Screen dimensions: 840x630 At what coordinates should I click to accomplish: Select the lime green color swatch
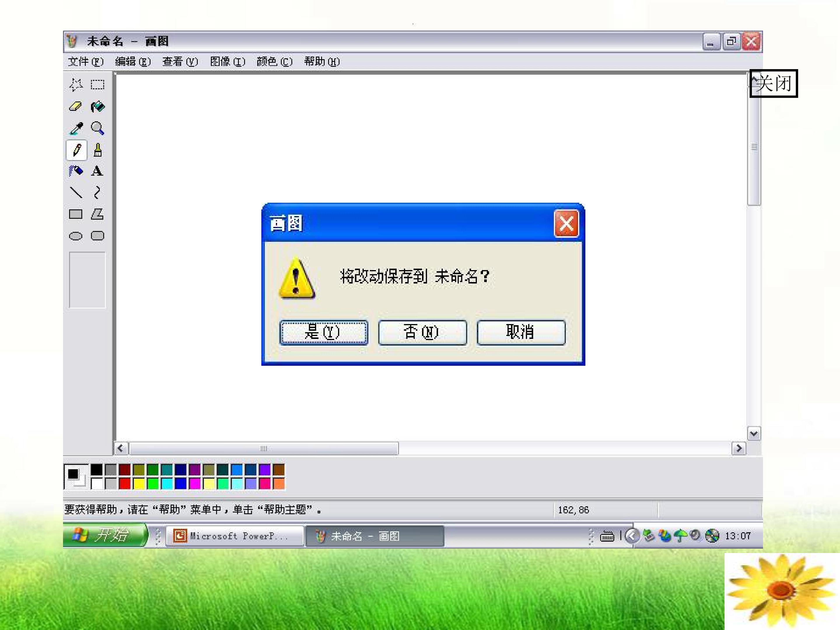pos(153,483)
